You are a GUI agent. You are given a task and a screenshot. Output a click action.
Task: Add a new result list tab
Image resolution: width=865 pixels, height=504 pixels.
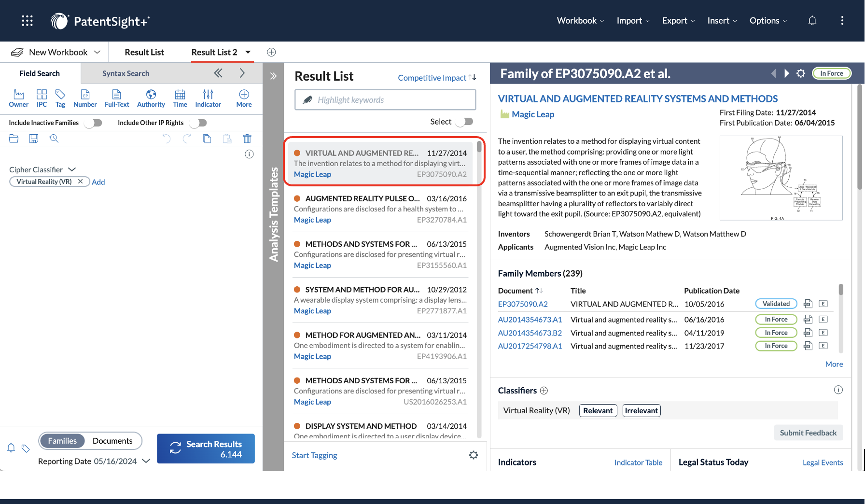click(x=271, y=52)
